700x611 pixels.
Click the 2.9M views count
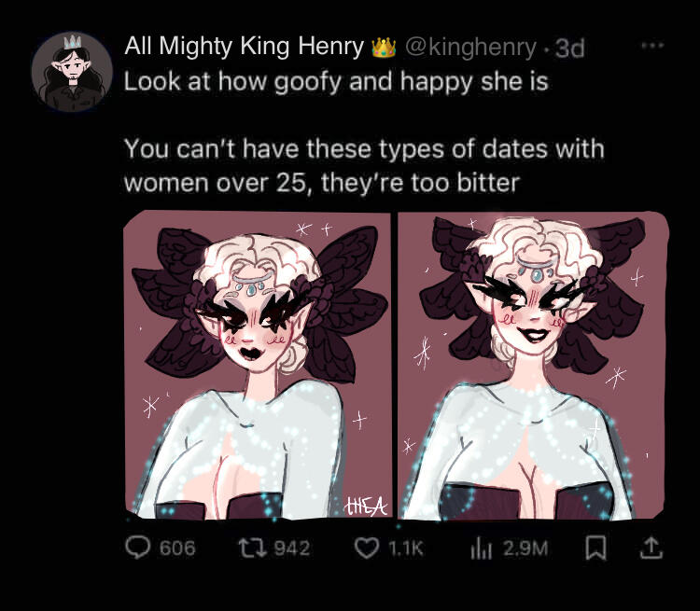point(525,549)
